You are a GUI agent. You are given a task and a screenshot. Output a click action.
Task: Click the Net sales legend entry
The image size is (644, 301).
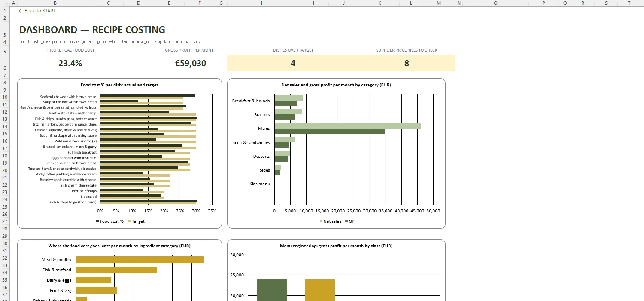[330, 221]
